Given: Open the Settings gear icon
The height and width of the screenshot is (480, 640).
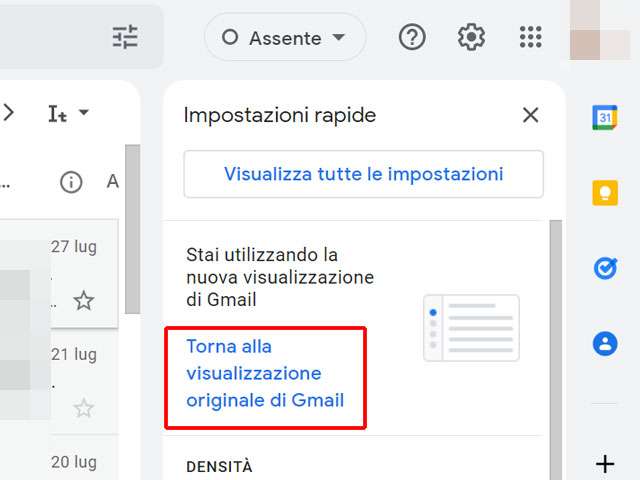Looking at the screenshot, I should pyautogui.click(x=471, y=38).
